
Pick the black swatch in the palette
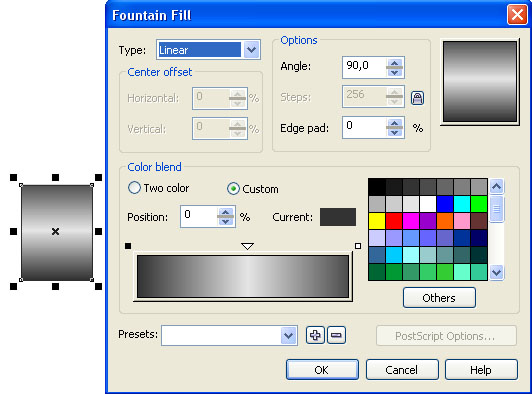[377, 187]
